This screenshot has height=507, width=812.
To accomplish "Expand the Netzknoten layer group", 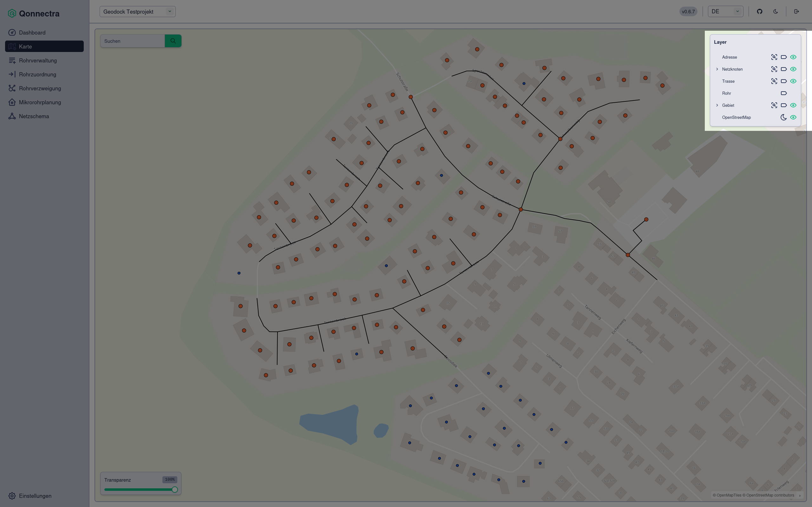I will click(x=717, y=69).
